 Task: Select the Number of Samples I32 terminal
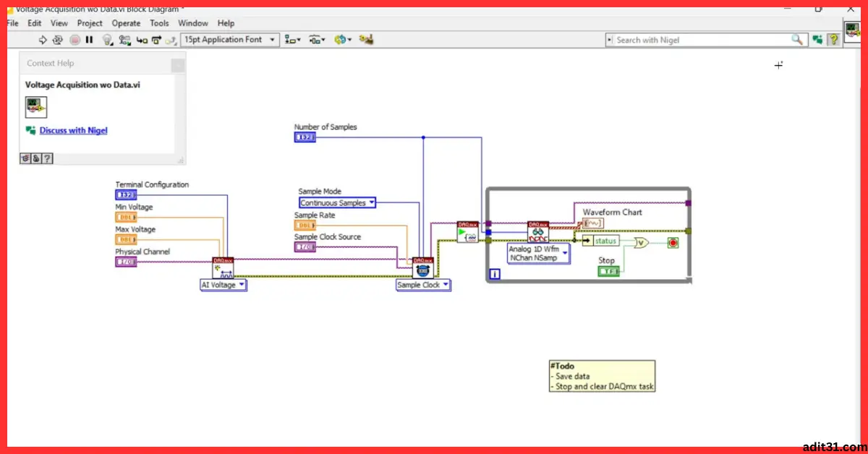(305, 137)
